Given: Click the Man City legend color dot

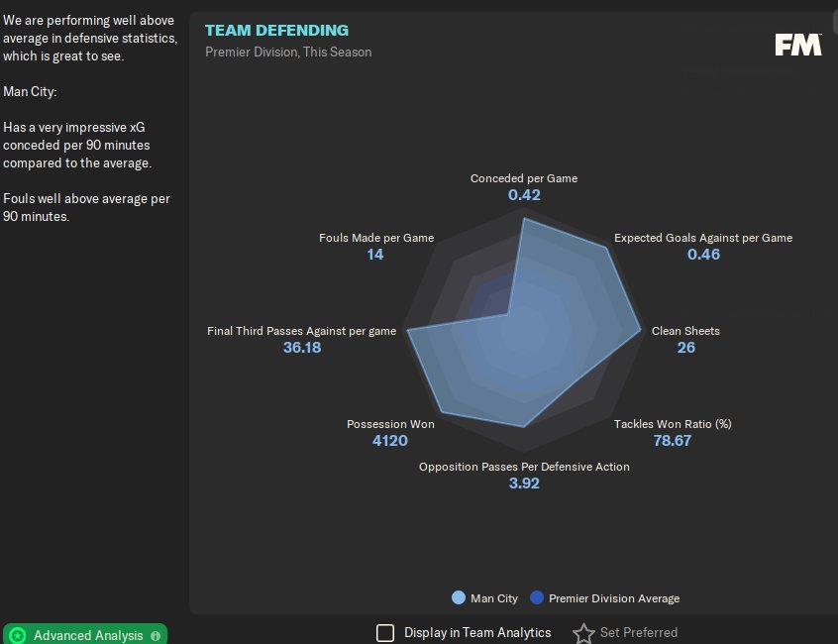Looking at the screenshot, I should (459, 597).
